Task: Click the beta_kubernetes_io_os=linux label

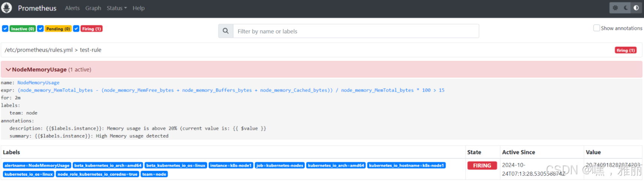Action: pos(176,165)
